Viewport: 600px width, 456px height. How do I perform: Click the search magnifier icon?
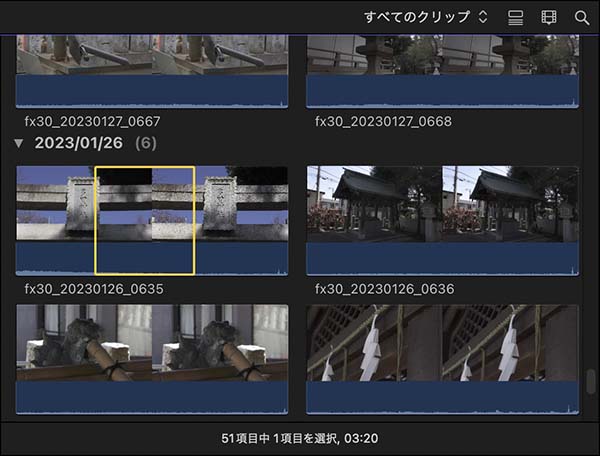tap(582, 18)
